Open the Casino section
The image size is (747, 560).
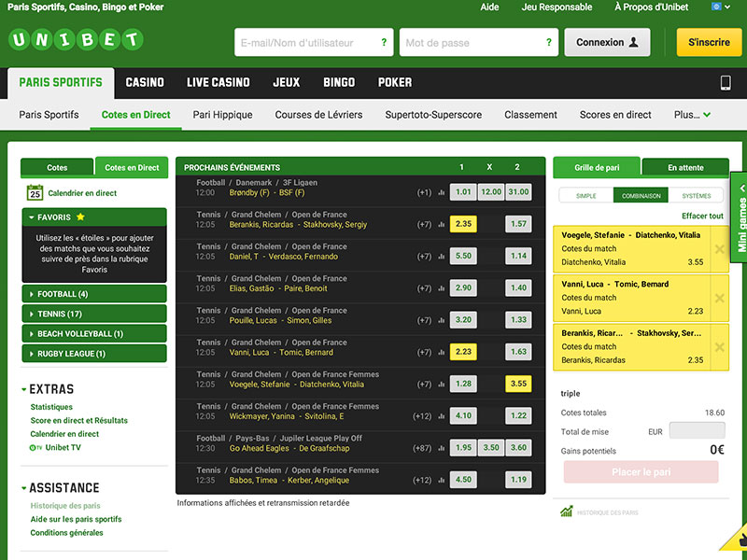tap(145, 82)
